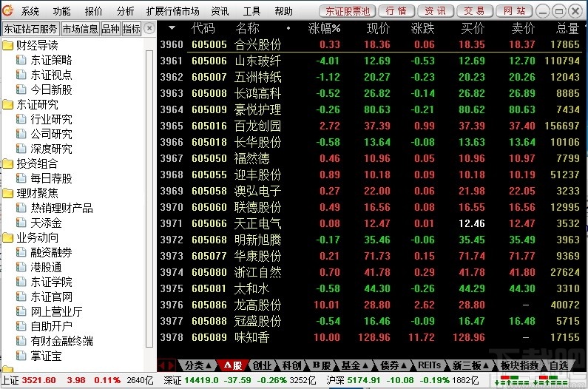Click the 每日荐股 document icon
Viewport: 588px width, 389px height.
coord(21,178)
